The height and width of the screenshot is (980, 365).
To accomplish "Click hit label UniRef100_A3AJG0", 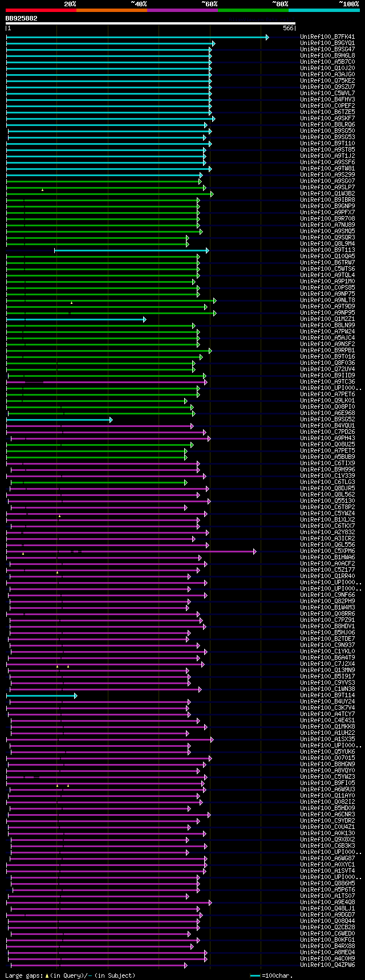I will click(327, 74).
